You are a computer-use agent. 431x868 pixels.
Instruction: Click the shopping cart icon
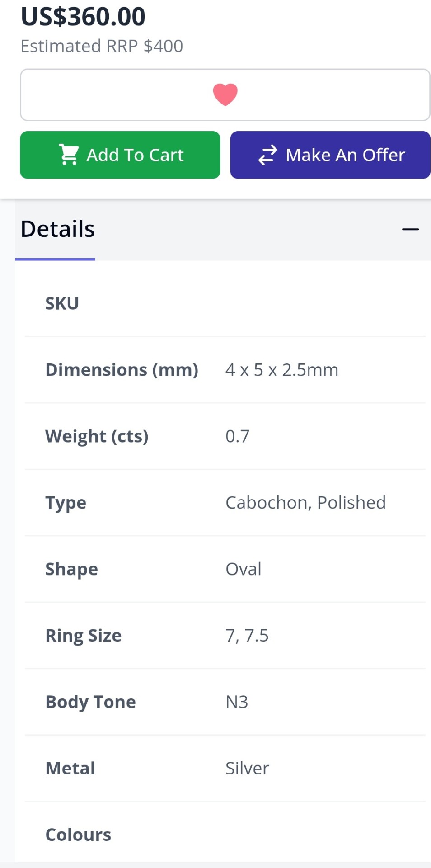69,155
